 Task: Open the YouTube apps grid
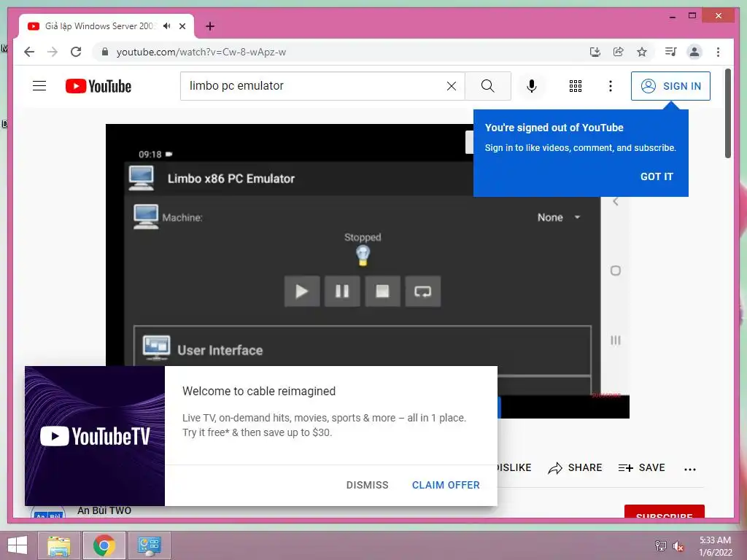click(x=576, y=86)
